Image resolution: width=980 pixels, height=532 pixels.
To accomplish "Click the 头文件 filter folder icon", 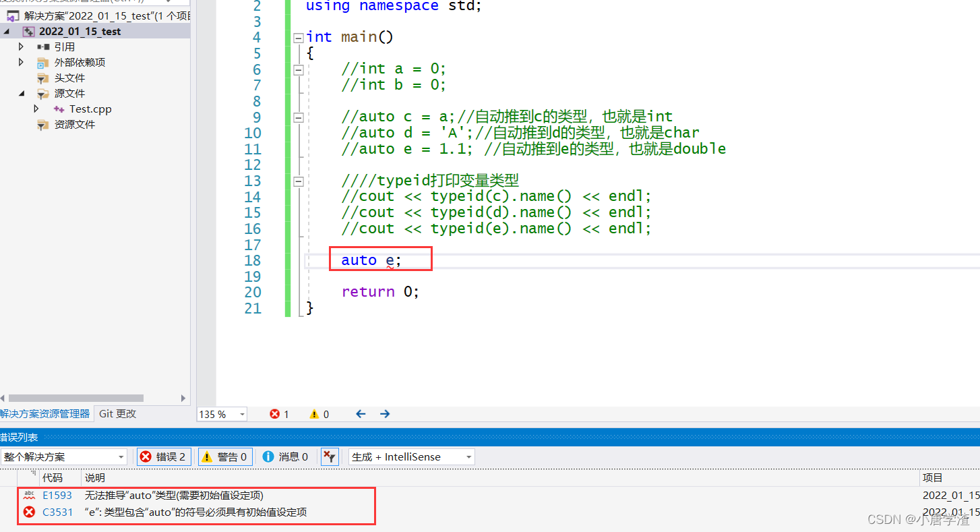I will coord(43,78).
